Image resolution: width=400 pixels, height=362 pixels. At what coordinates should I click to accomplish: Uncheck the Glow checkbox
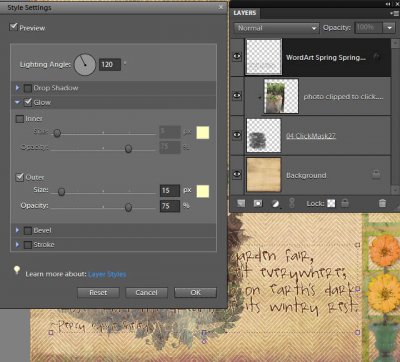click(x=28, y=102)
